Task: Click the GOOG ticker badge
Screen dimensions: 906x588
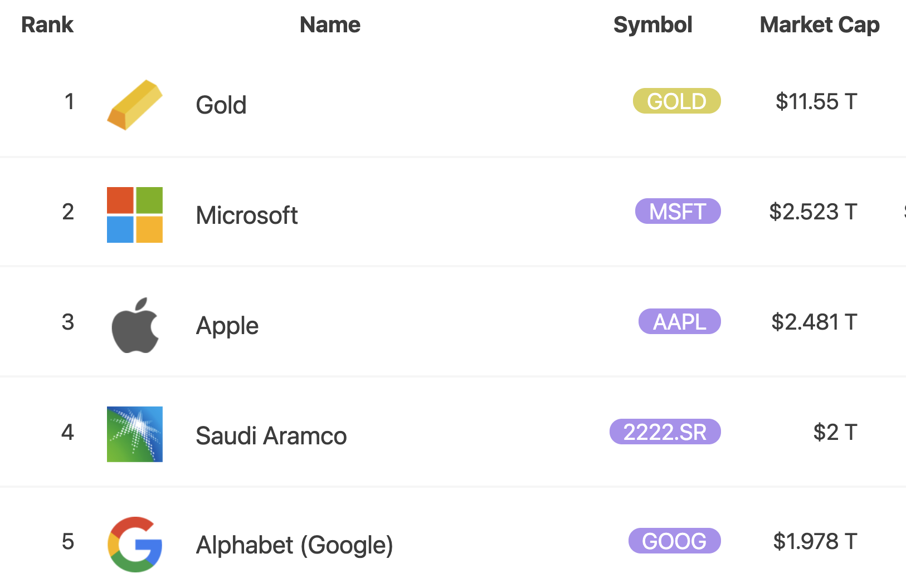Action: coord(675,541)
